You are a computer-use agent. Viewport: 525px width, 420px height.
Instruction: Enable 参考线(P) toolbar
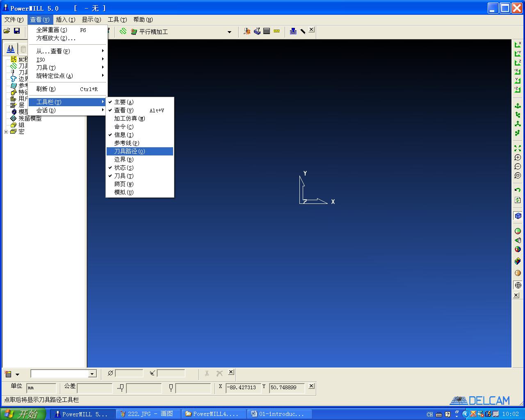click(140, 143)
